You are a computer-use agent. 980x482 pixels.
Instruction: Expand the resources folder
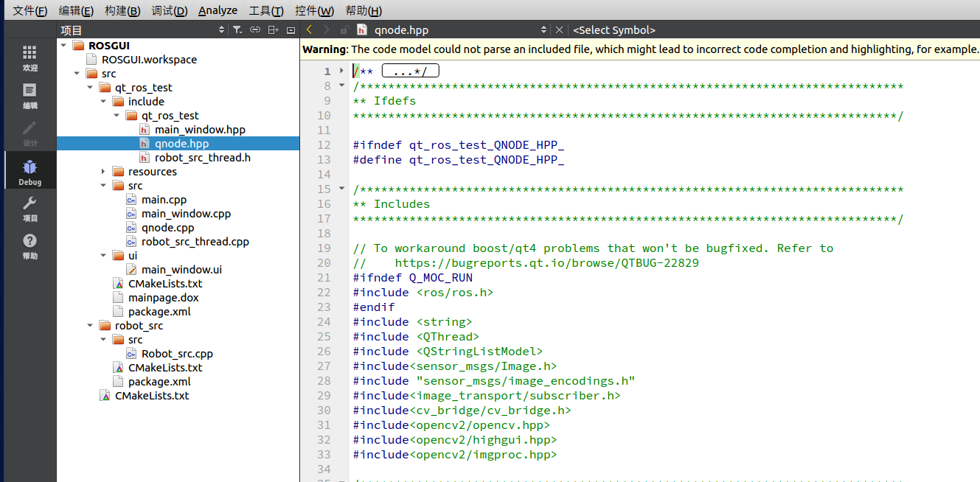click(x=104, y=172)
